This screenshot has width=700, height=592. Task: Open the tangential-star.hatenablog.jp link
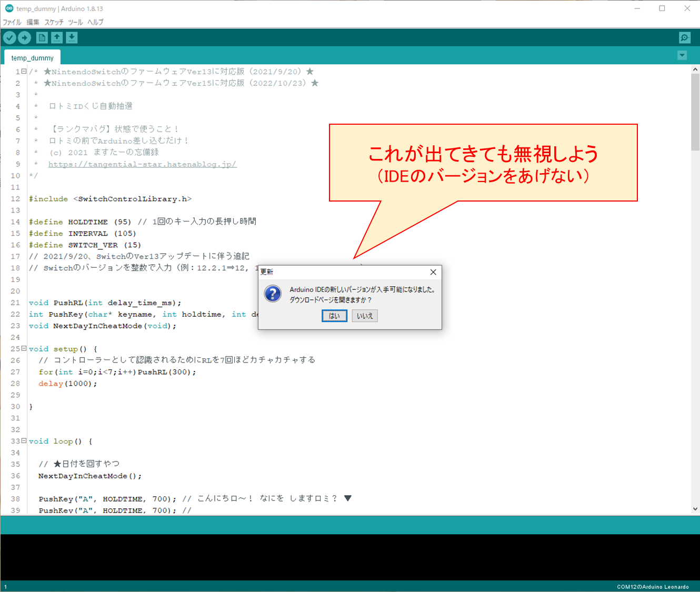pyautogui.click(x=142, y=164)
